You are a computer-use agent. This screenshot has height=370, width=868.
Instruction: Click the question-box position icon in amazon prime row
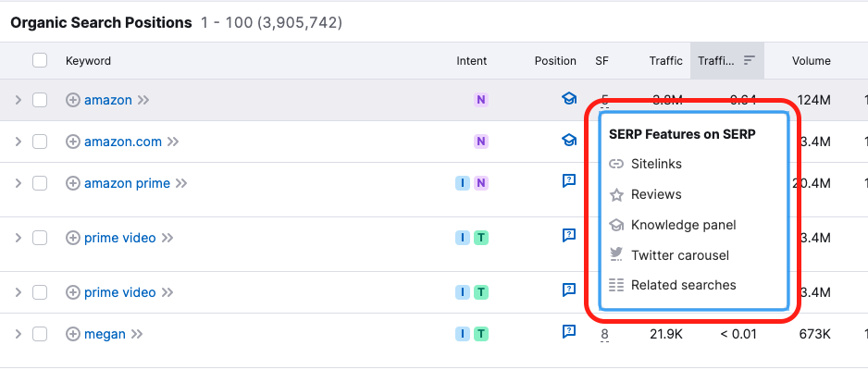(569, 181)
